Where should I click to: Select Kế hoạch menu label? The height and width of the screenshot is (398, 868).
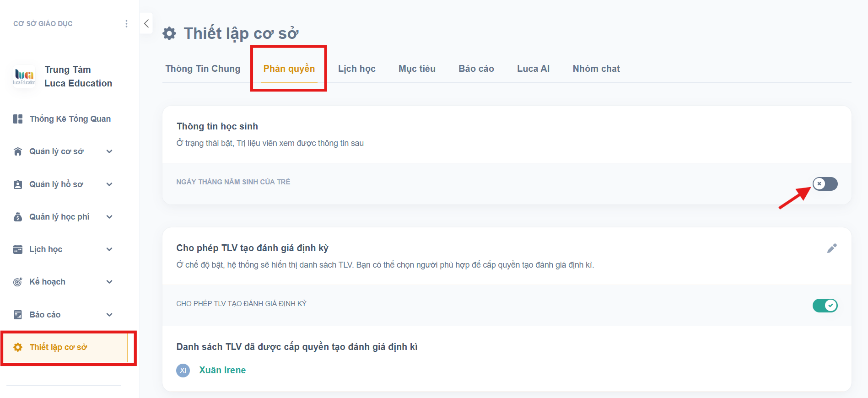[x=47, y=282]
